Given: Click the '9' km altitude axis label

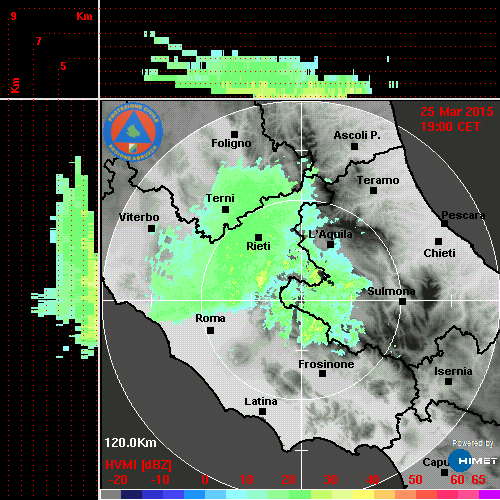Looking at the screenshot, I should [13, 16].
